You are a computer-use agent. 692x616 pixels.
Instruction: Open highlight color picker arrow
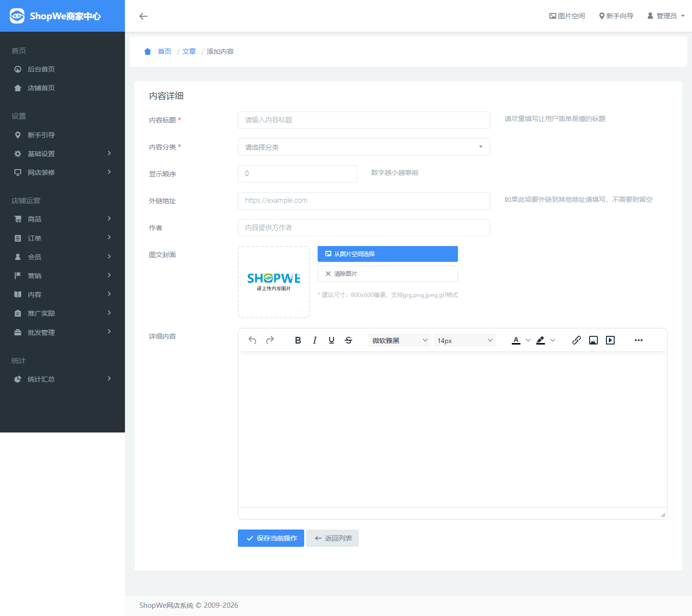(x=553, y=340)
